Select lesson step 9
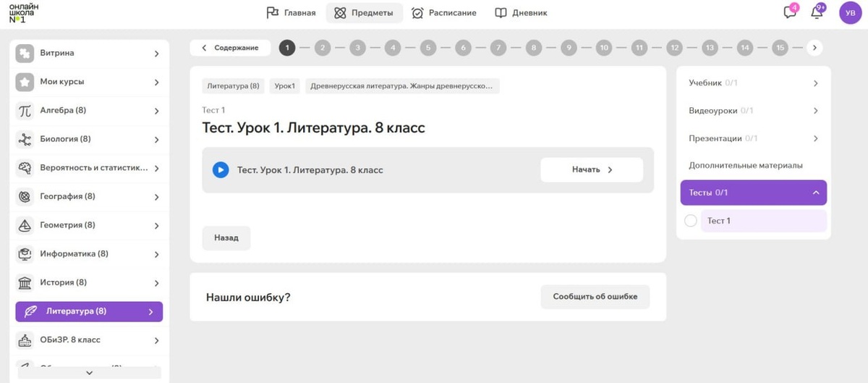This screenshot has width=868, height=383. point(569,48)
